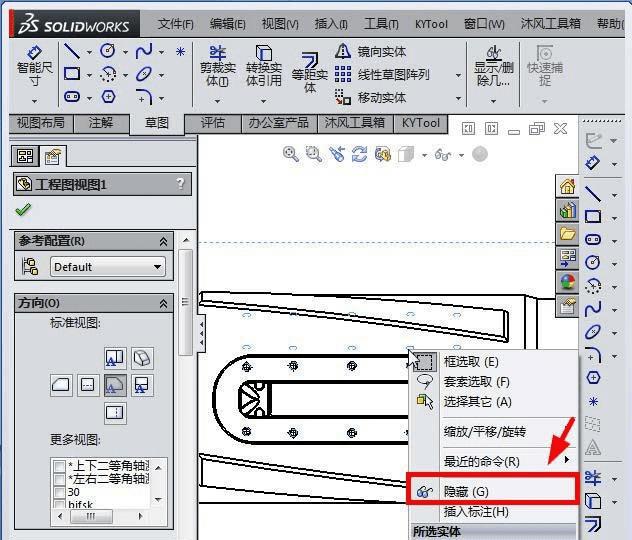Image resolution: width=632 pixels, height=540 pixels.
Task: Click the Convert Entities tool
Action: coord(264,66)
